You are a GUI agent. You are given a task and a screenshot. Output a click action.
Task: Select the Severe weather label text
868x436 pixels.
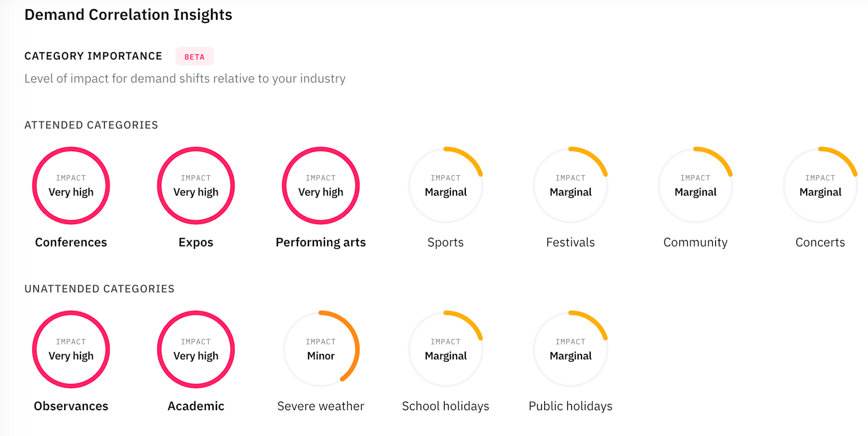pyautogui.click(x=321, y=406)
